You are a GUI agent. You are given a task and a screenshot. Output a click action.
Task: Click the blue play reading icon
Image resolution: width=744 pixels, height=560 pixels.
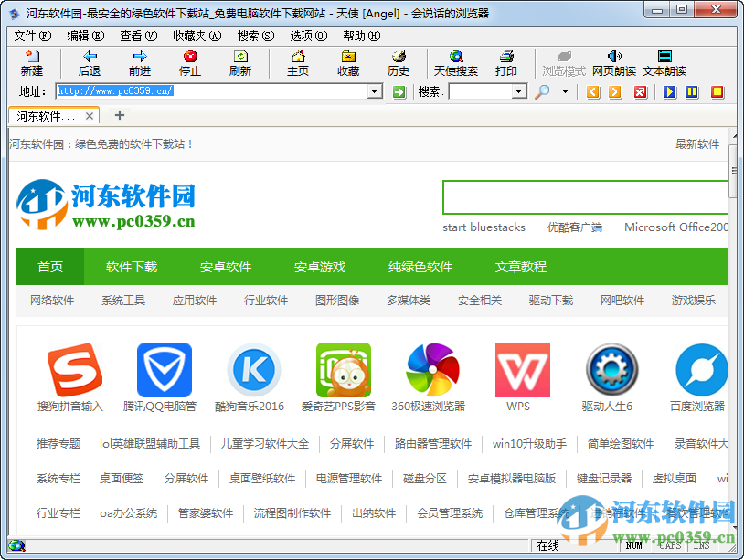tap(669, 91)
